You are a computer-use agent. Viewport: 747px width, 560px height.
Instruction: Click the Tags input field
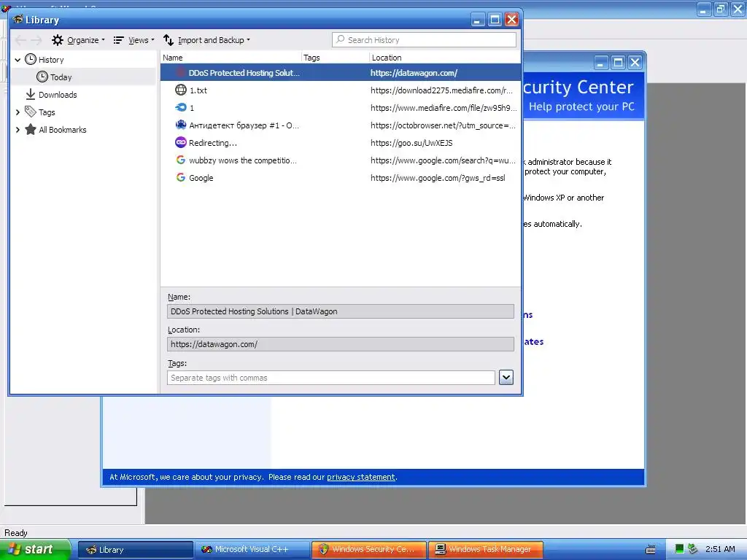(x=331, y=378)
